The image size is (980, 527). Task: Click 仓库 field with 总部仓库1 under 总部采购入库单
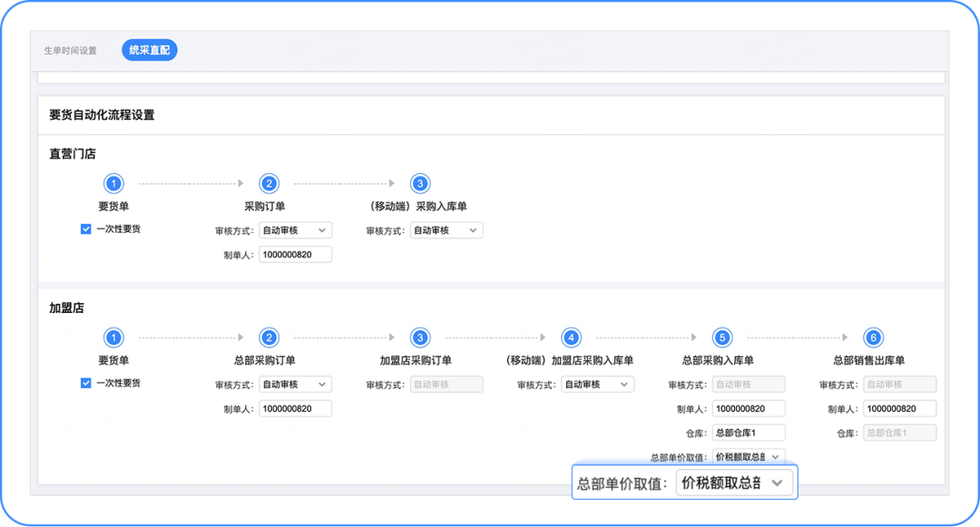pos(748,433)
